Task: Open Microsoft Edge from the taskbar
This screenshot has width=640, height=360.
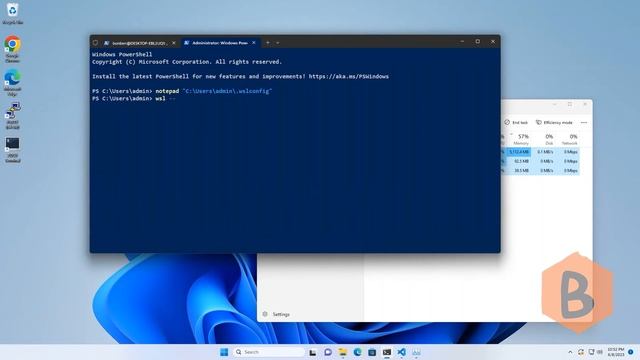Action: tap(357, 352)
